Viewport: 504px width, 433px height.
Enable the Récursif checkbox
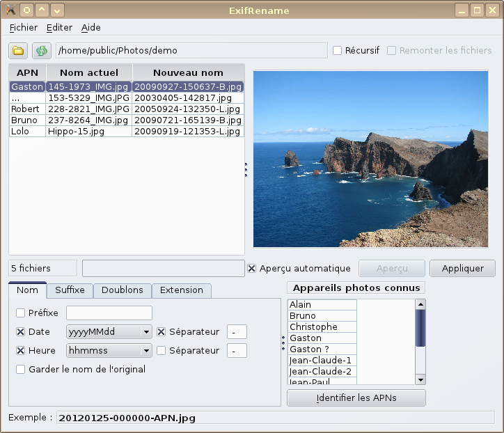[x=337, y=50]
